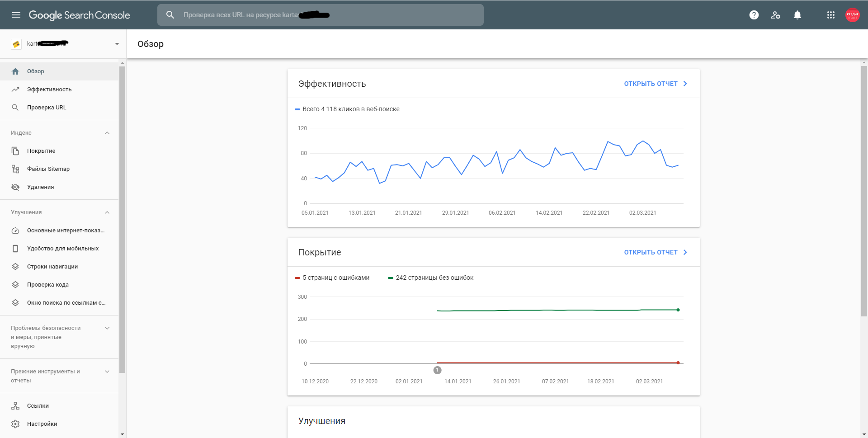Collapse the Индекс section
The width and height of the screenshot is (868, 438).
(107, 133)
